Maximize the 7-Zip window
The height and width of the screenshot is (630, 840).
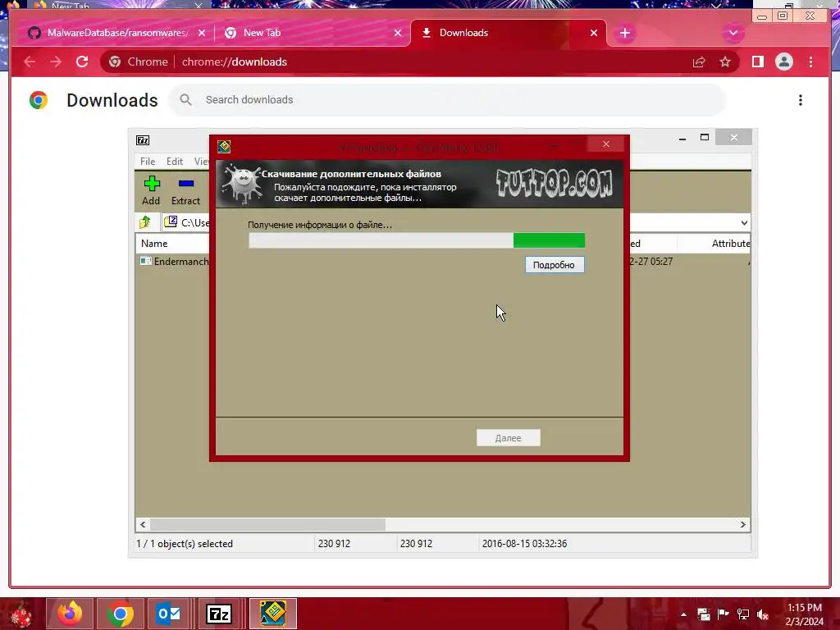(x=705, y=138)
